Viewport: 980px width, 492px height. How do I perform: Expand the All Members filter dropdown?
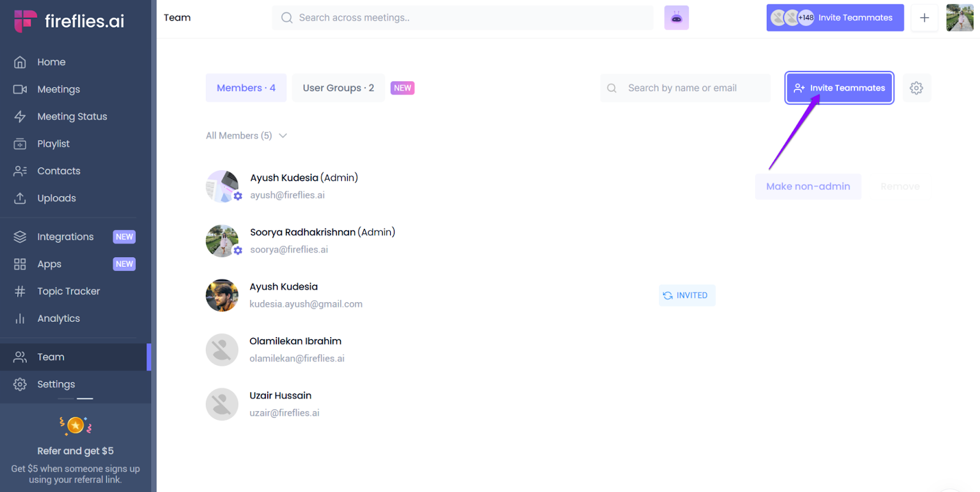click(246, 136)
